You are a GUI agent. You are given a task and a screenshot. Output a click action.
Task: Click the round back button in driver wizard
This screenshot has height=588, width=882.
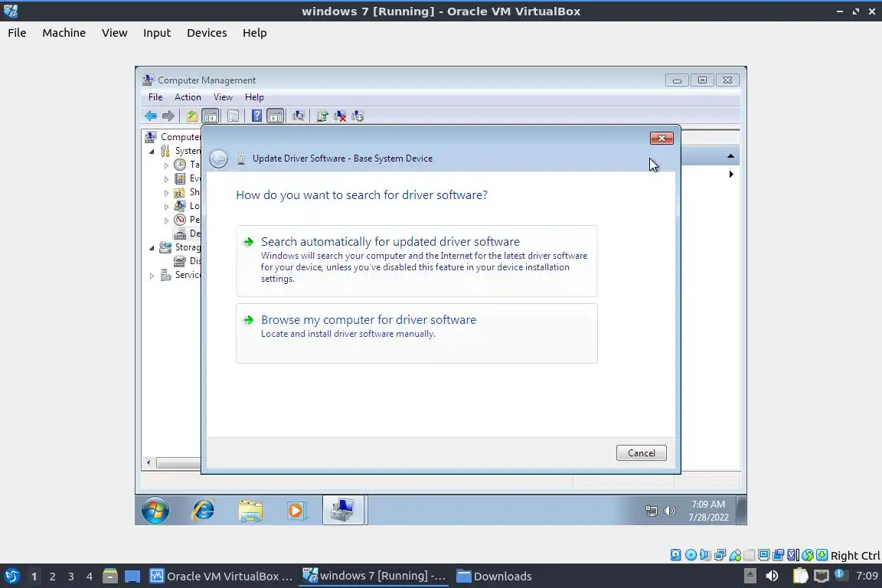tap(218, 158)
